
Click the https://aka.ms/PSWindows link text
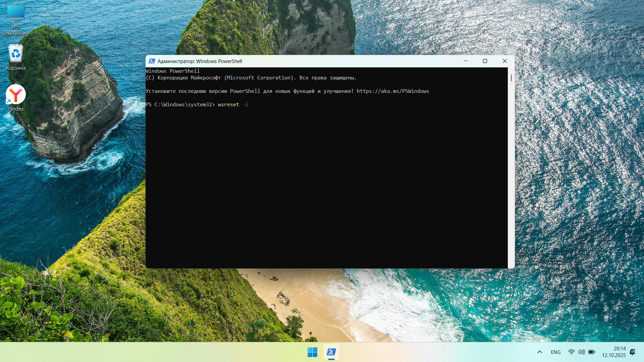(x=393, y=91)
